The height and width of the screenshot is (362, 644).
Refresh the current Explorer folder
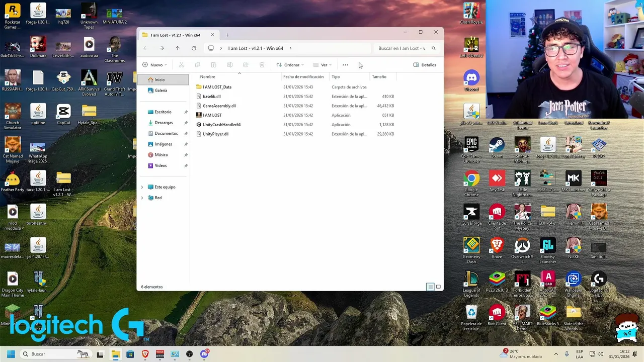[194, 48]
